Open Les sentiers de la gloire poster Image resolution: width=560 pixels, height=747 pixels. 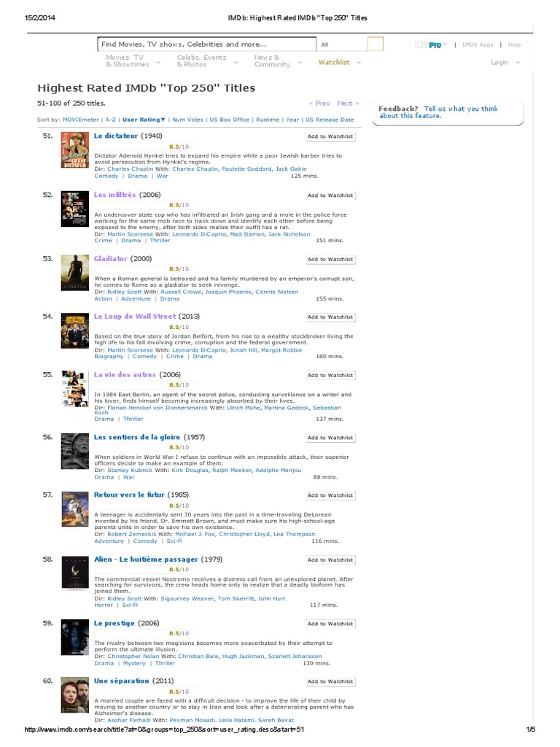[75, 451]
